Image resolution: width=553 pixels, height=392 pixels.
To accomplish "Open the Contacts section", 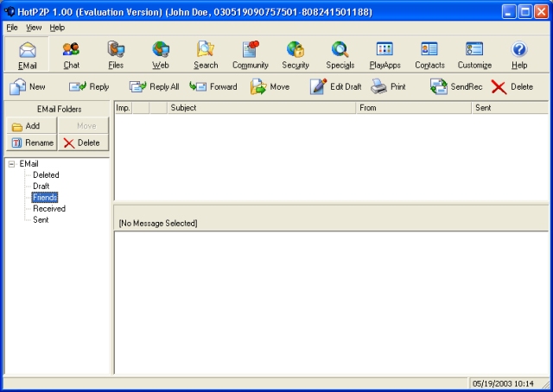I will click(429, 54).
